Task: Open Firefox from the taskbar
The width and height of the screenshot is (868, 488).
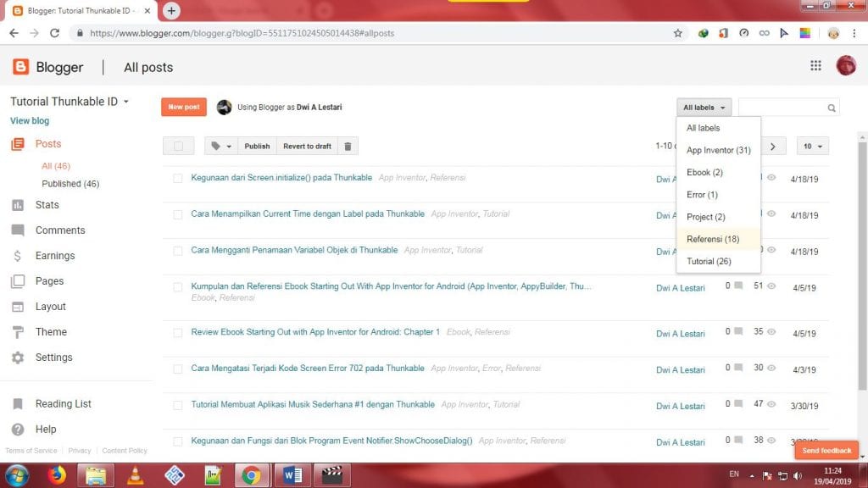Action: (x=57, y=475)
